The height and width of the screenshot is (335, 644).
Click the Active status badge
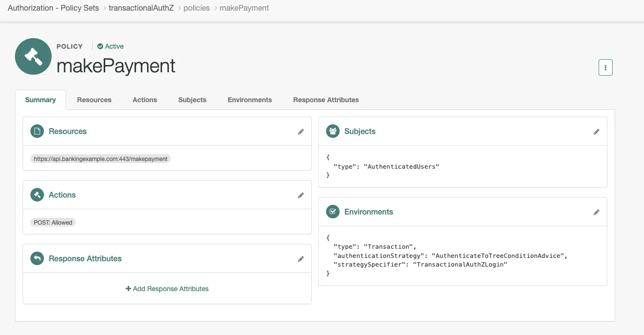pos(110,46)
